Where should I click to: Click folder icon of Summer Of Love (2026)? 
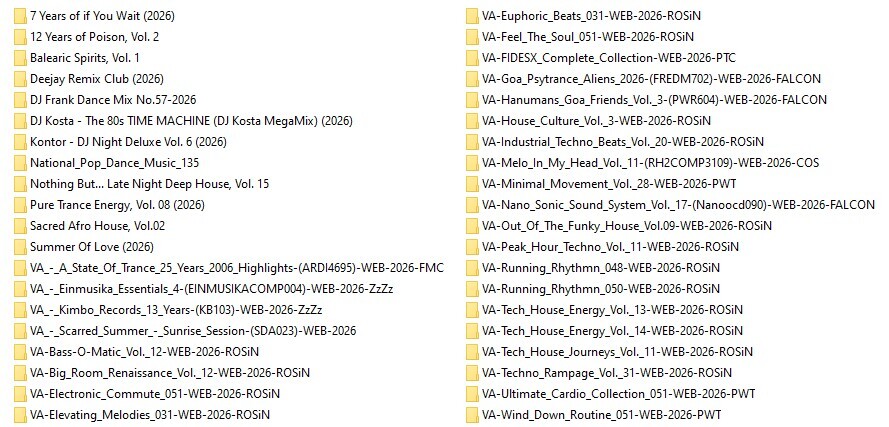pyautogui.click(x=20, y=247)
